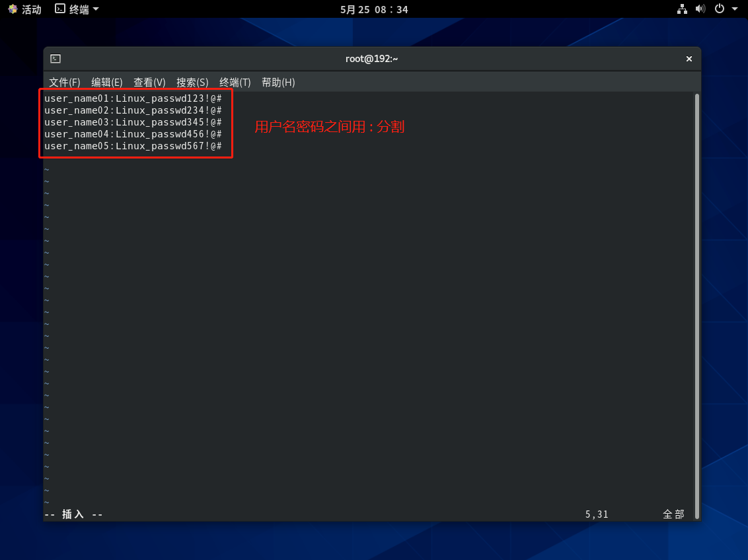
Task: Open the 搜索(S) menu
Action: pos(192,82)
